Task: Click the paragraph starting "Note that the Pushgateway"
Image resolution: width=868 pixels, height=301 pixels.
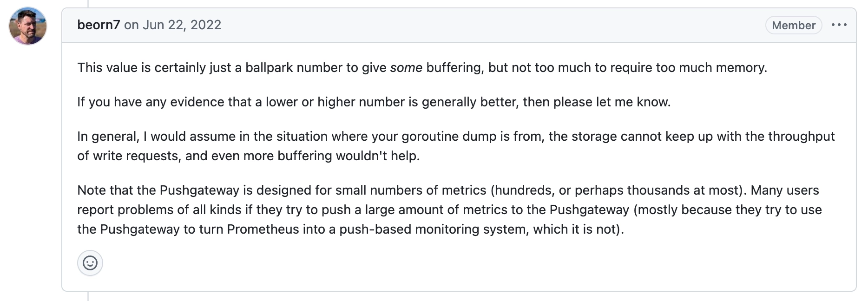Action: (449, 209)
